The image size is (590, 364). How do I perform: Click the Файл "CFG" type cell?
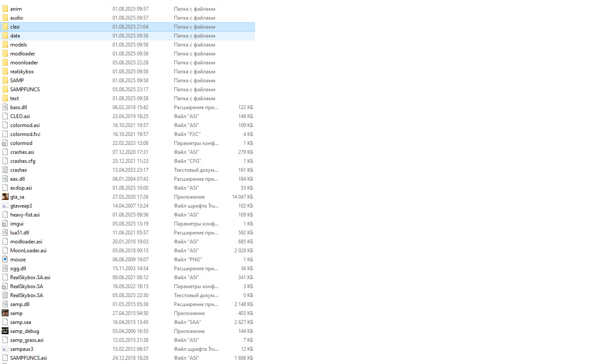pos(188,161)
